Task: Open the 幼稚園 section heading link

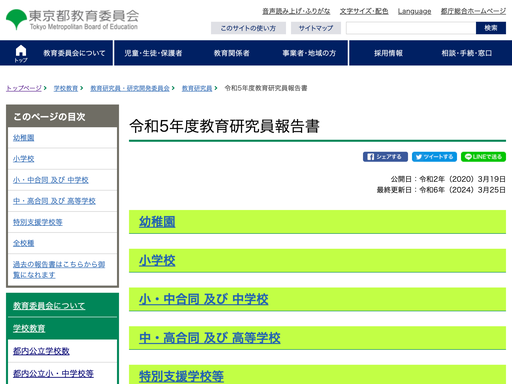Action: (x=157, y=222)
